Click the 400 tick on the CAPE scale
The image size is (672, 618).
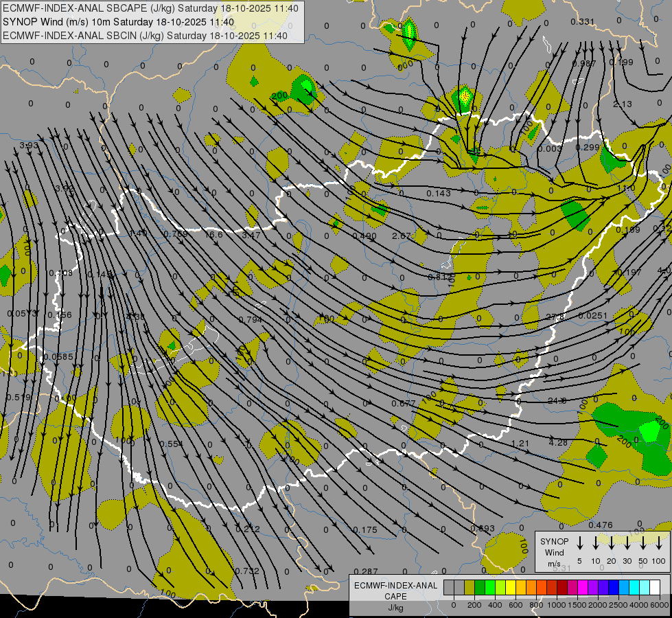(x=495, y=605)
